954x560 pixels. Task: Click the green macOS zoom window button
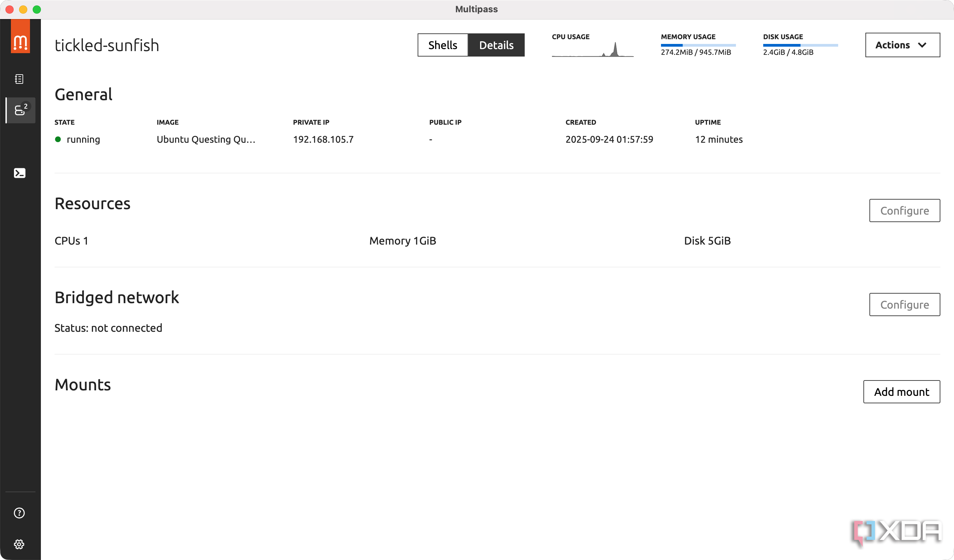click(x=37, y=10)
